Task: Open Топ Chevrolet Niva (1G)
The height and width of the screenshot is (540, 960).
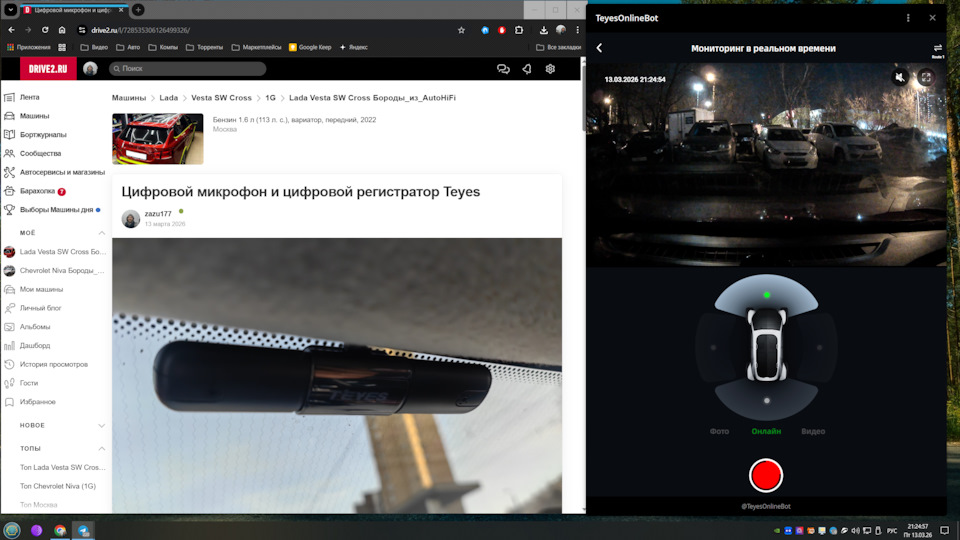Action: click(x=58, y=486)
